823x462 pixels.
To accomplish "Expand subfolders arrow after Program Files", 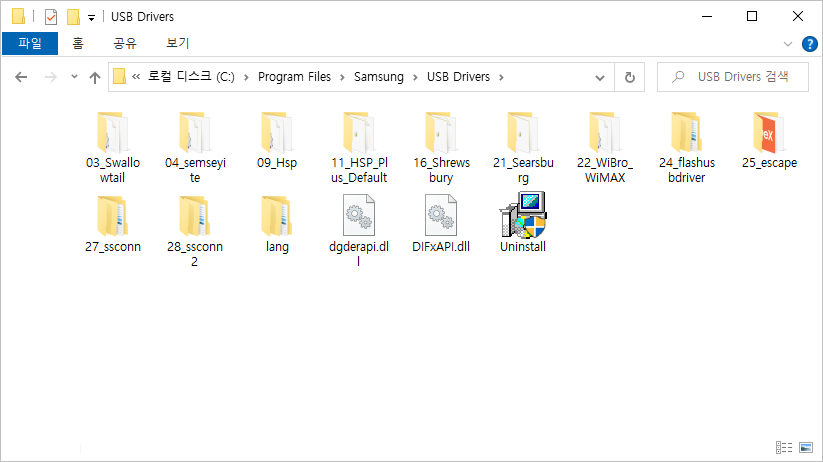I will (x=342, y=77).
